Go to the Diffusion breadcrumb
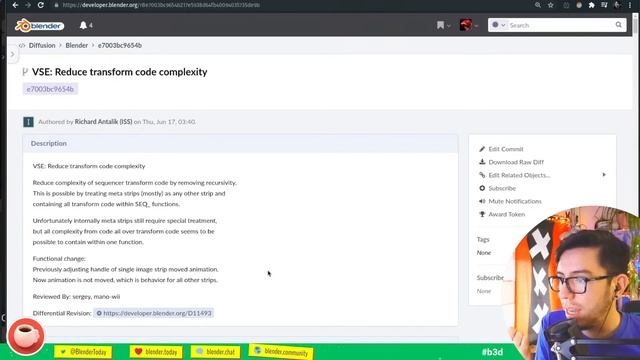 tap(42, 45)
